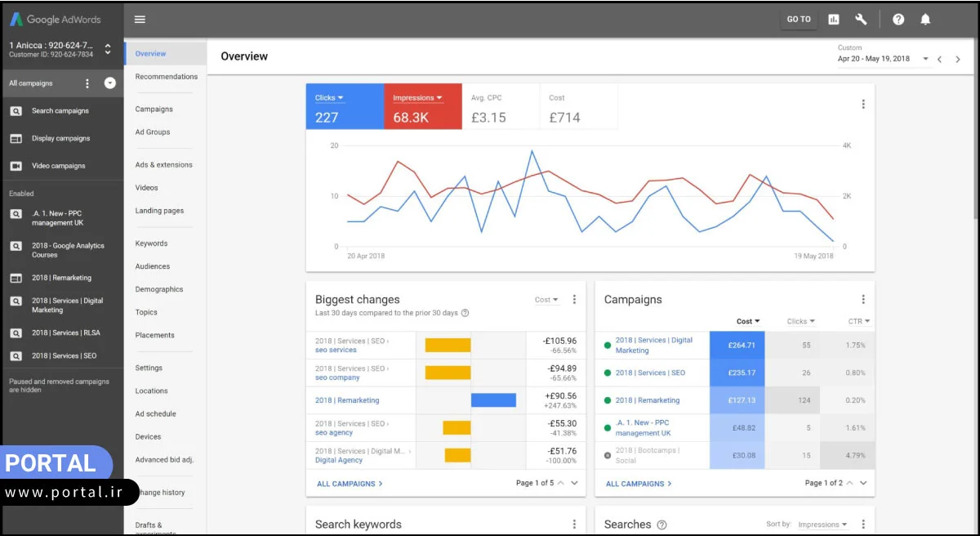Click the reports chart icon in header
The height and width of the screenshot is (536, 980).
click(x=834, y=20)
